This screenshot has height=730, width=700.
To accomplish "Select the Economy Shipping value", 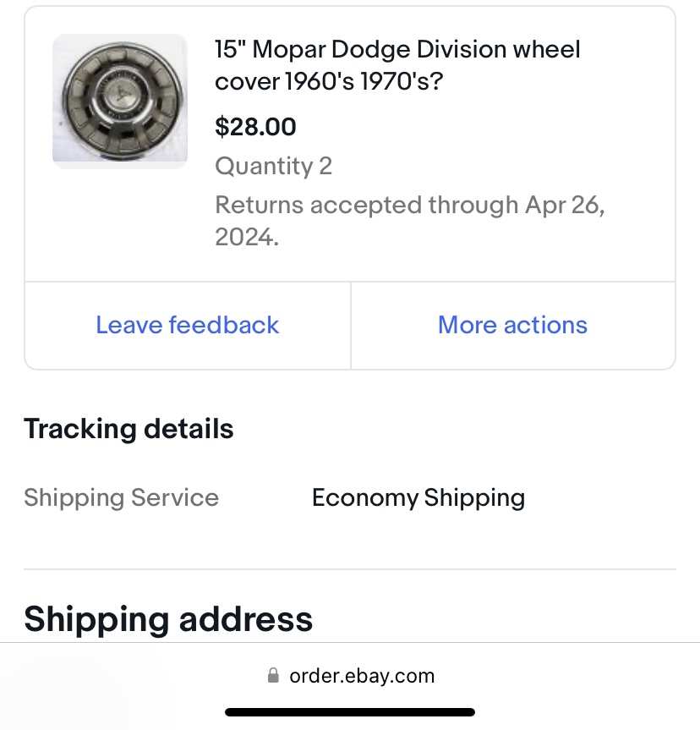I will [418, 497].
